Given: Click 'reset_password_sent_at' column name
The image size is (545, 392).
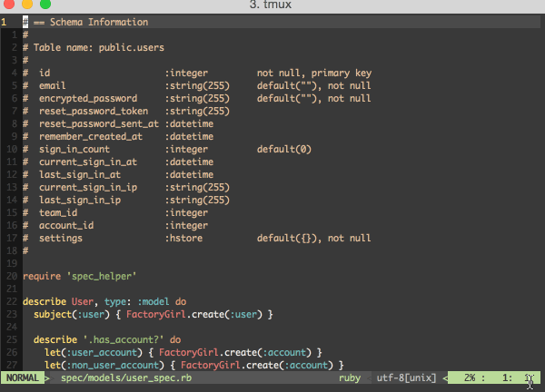Looking at the screenshot, I should tap(99, 124).
